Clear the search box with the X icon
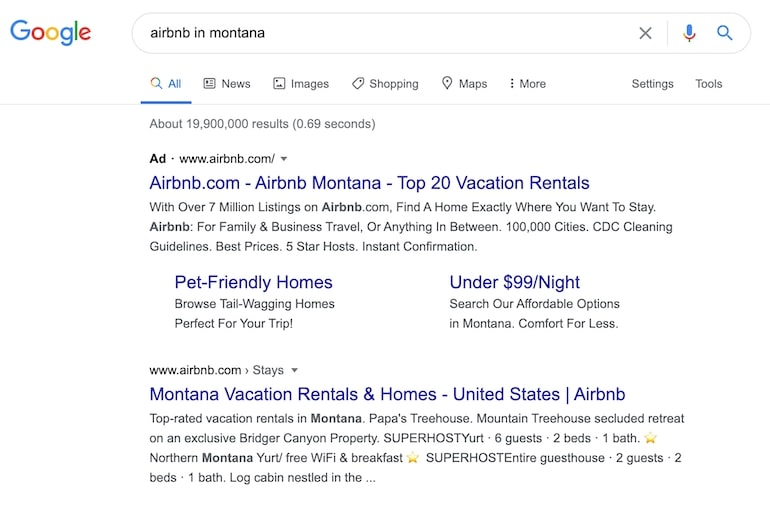Image resolution: width=770 pixels, height=506 pixels. [645, 33]
